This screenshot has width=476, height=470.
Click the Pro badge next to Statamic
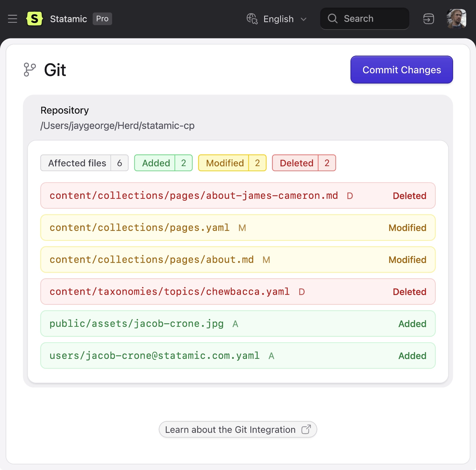(102, 19)
